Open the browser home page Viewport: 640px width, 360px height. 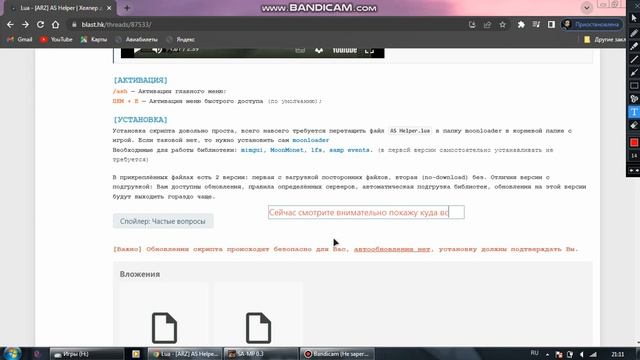[x=56, y=24]
